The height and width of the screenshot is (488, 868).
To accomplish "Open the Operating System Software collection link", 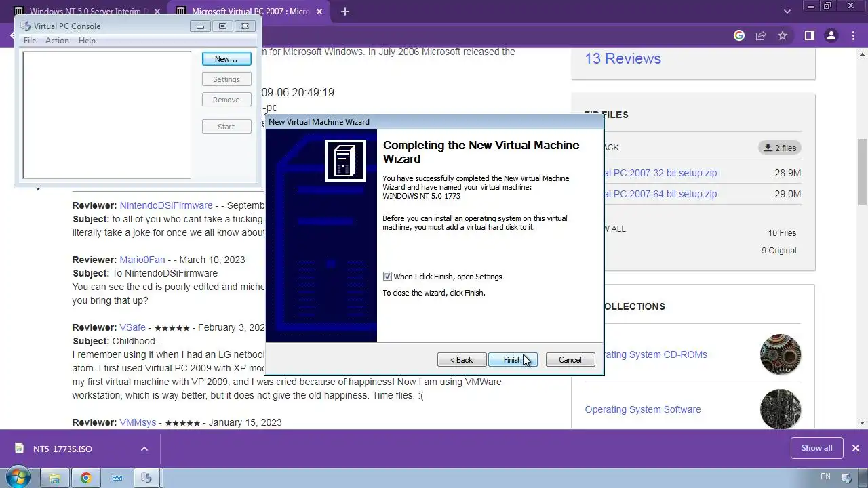I will tap(643, 409).
